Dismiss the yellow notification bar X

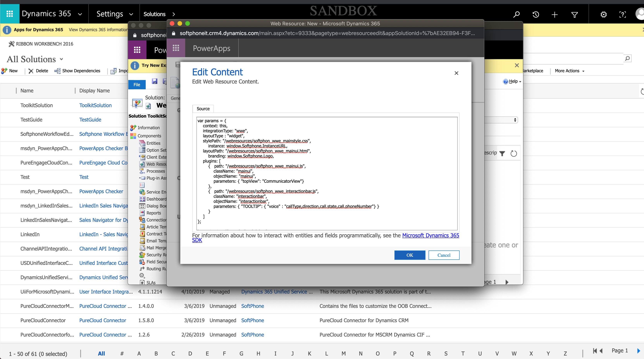517,65
